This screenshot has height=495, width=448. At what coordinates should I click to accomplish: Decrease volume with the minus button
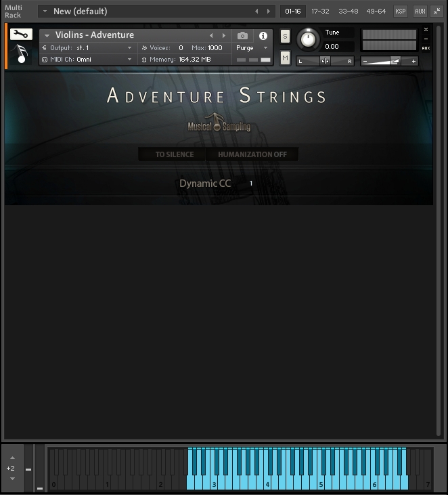pyautogui.click(x=365, y=61)
